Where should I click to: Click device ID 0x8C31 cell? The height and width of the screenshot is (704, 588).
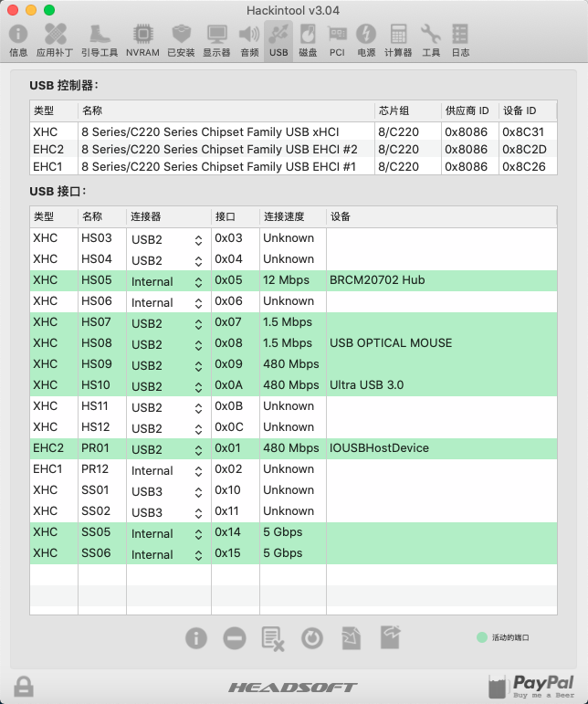point(528,132)
